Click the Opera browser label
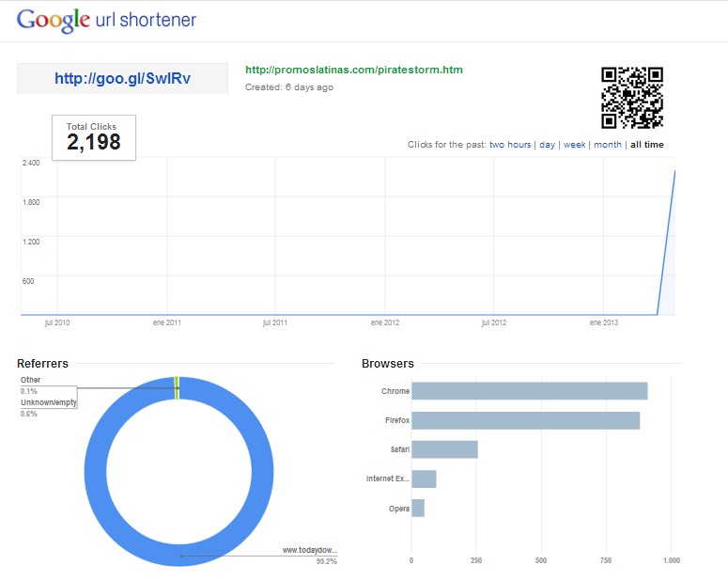The width and height of the screenshot is (728, 581). pyautogui.click(x=399, y=509)
